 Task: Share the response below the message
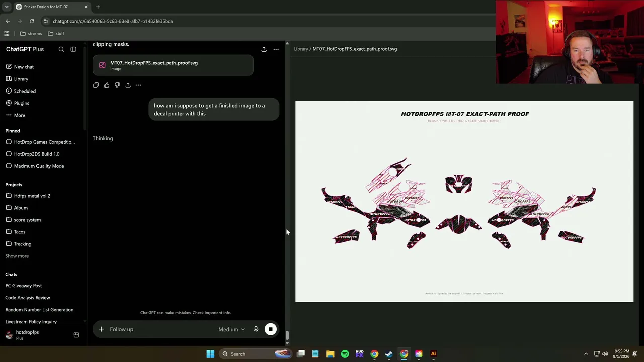(128, 85)
